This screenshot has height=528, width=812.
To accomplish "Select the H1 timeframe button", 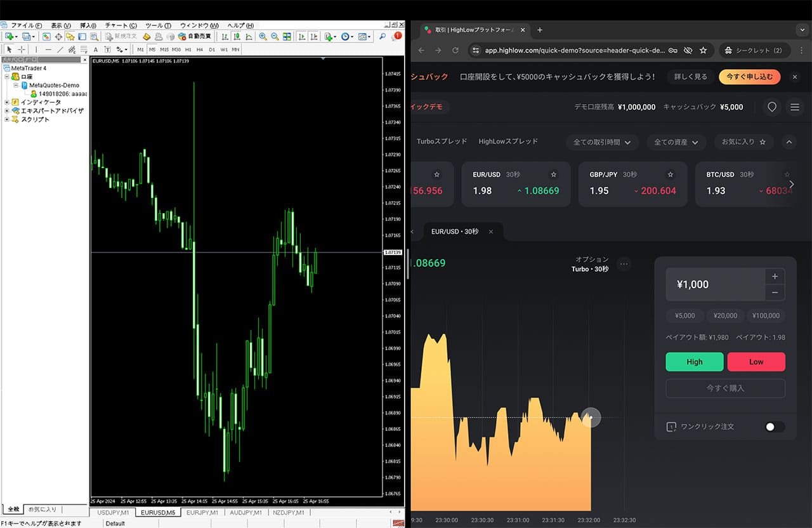I will [188, 49].
